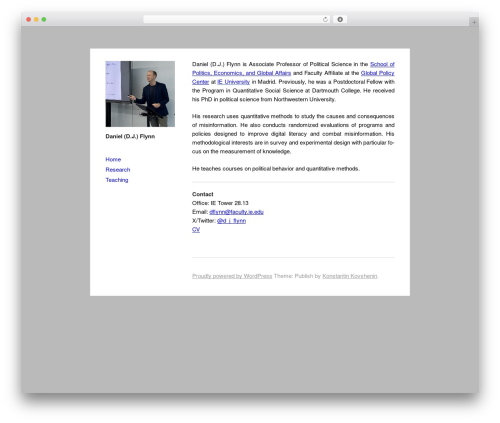The width and height of the screenshot is (500, 423).
Task: Open a new tab with plus button
Action: [x=474, y=22]
